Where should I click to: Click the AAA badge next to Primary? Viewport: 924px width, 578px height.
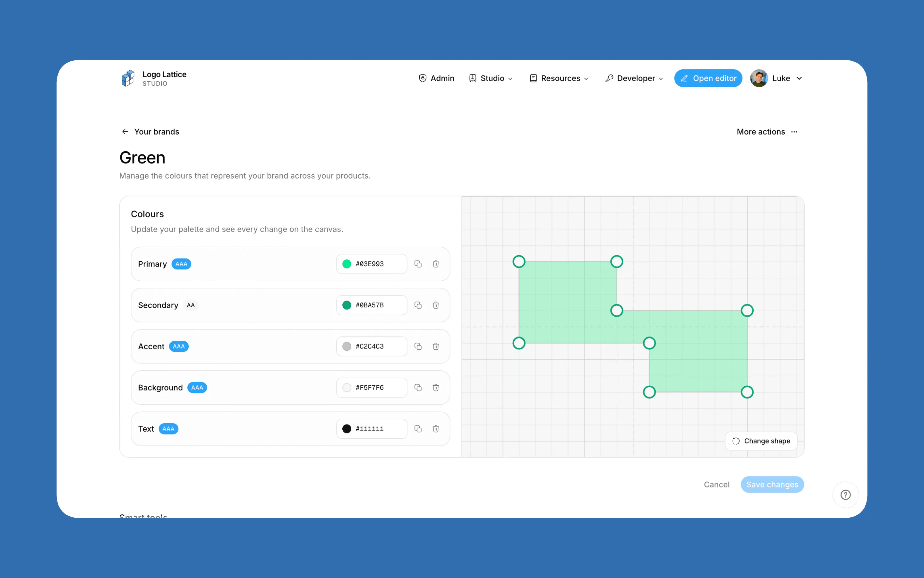(181, 264)
